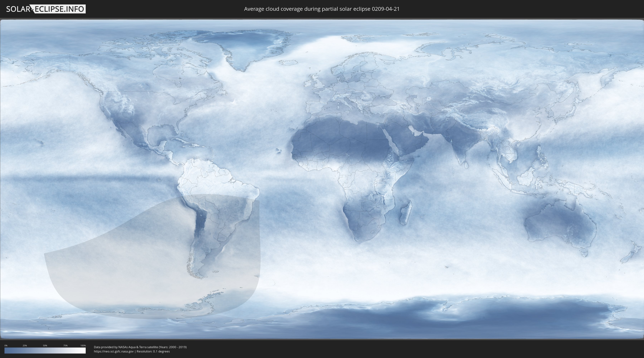Click the '0%' legend label
Screen dimensions: 644x358
click(6, 345)
